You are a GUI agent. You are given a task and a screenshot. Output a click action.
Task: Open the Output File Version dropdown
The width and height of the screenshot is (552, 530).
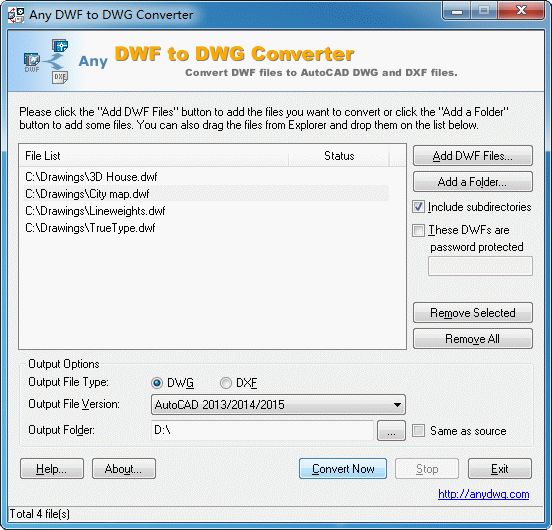[x=278, y=405]
